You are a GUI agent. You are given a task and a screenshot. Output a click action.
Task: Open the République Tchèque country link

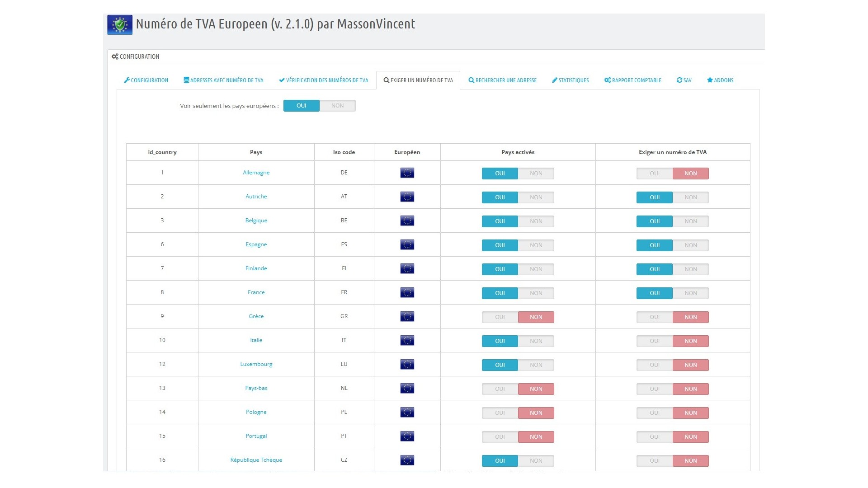click(256, 460)
